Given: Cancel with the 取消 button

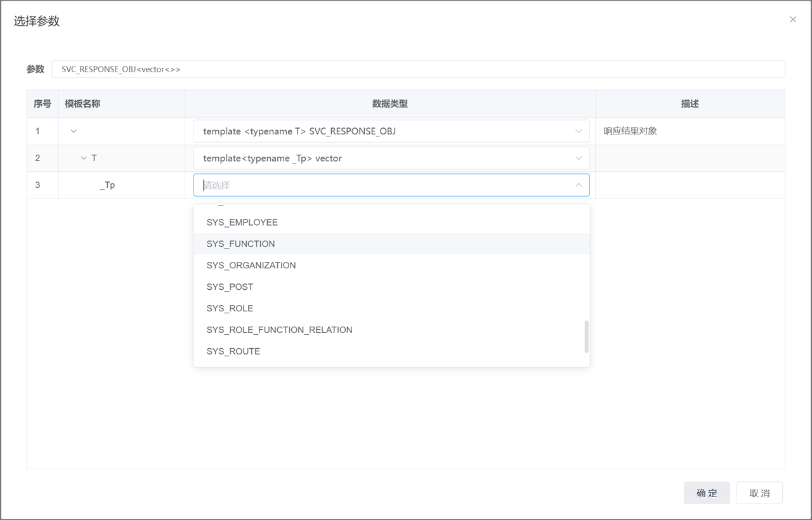Looking at the screenshot, I should [759, 493].
